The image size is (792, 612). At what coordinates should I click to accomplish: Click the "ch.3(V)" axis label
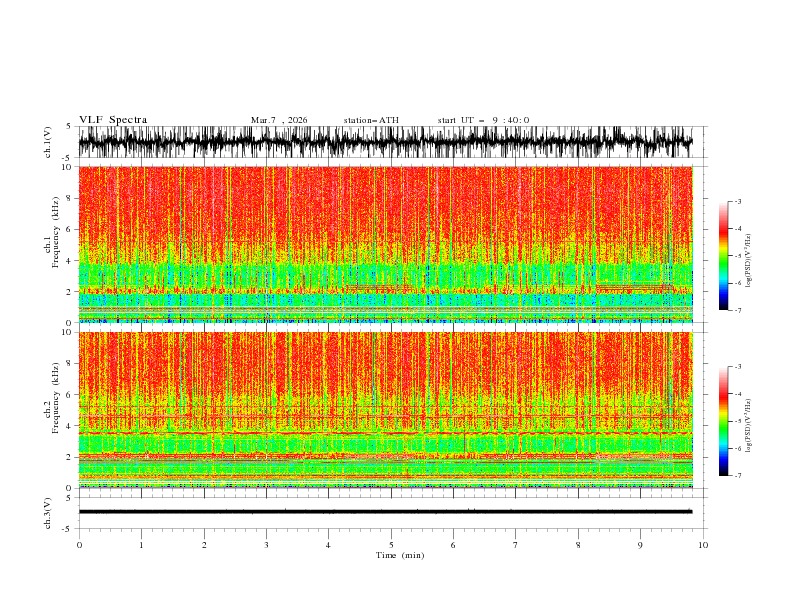pos(48,513)
